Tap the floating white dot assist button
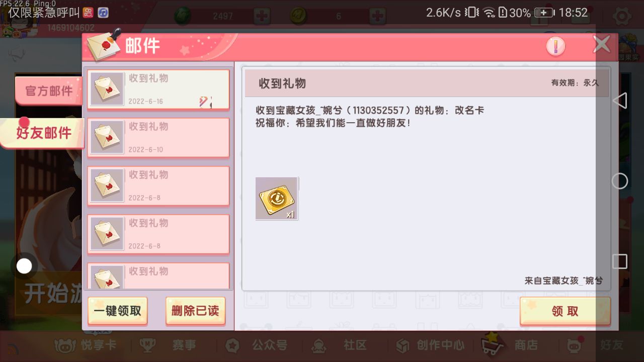The image size is (644, 362). point(24,266)
